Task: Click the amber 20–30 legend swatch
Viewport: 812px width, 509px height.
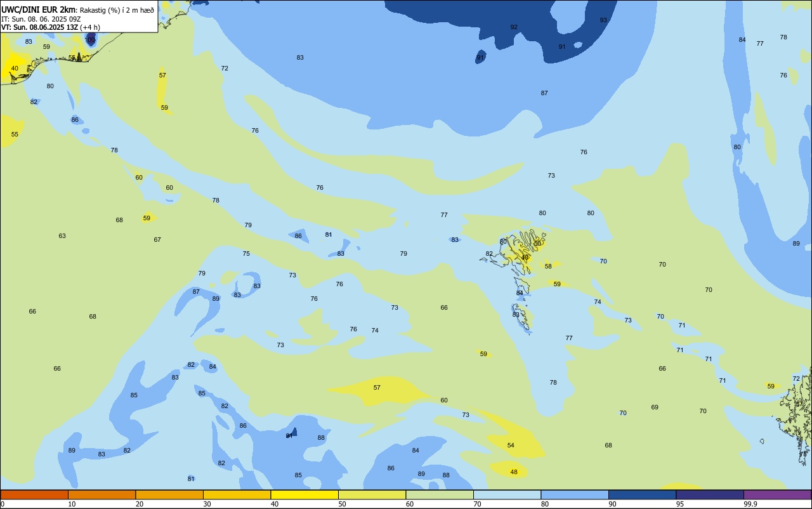Action: click(x=169, y=494)
